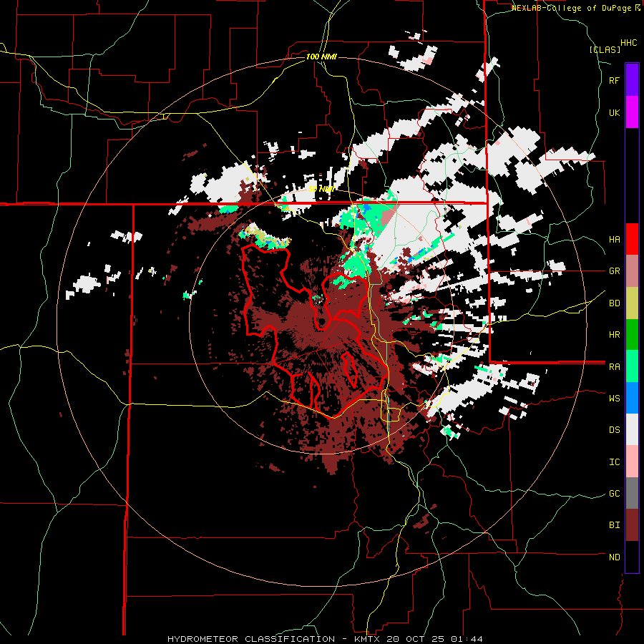Image resolution: width=644 pixels, height=644 pixels.
Task: Click the purple RF color swatch in legend
Action: coord(632,80)
